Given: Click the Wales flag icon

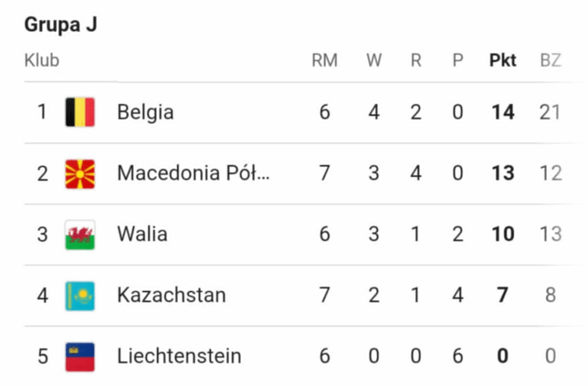Looking at the screenshot, I should click(80, 234).
